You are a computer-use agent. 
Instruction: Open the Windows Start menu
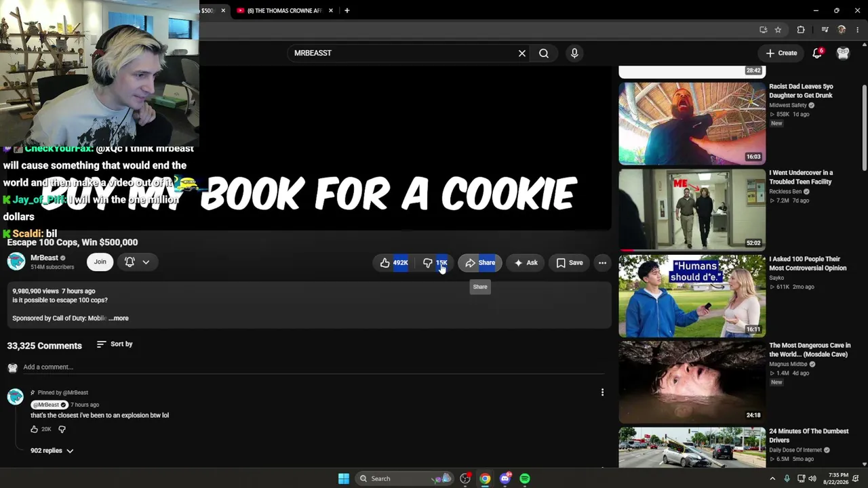(344, 479)
